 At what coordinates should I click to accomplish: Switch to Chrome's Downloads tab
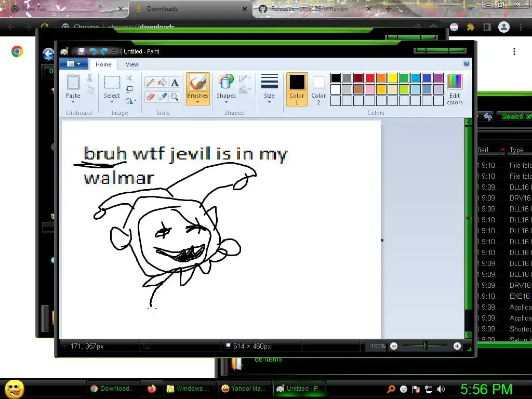point(191,9)
